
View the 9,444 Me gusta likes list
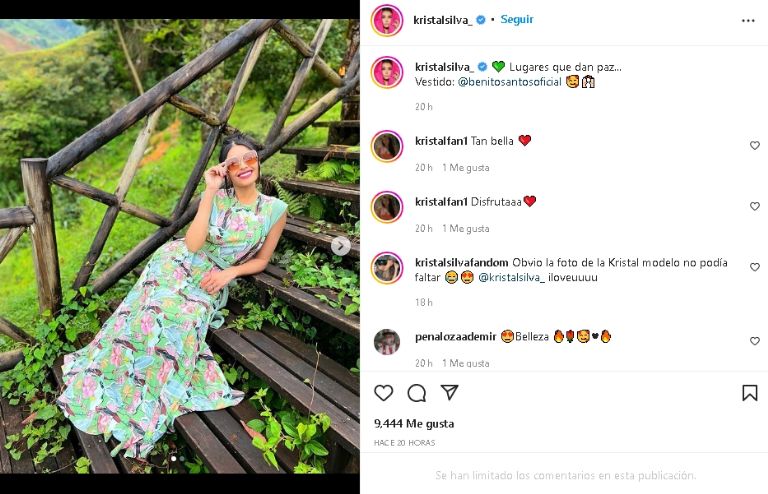(414, 424)
